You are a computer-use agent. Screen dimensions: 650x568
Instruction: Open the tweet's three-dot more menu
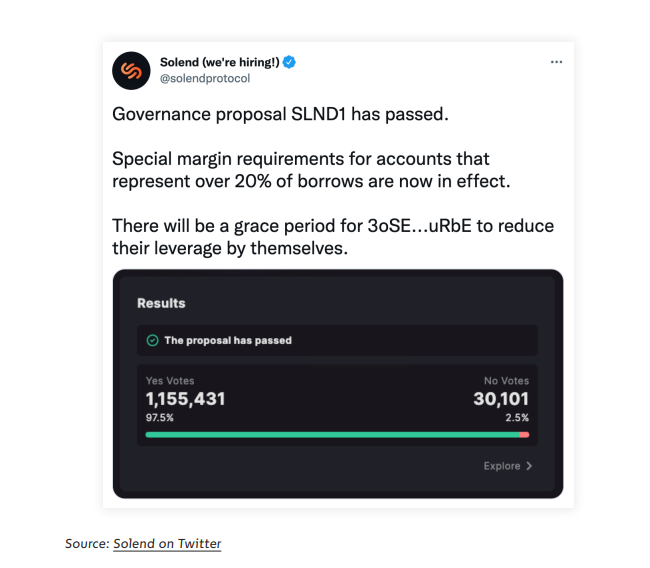[x=556, y=61]
